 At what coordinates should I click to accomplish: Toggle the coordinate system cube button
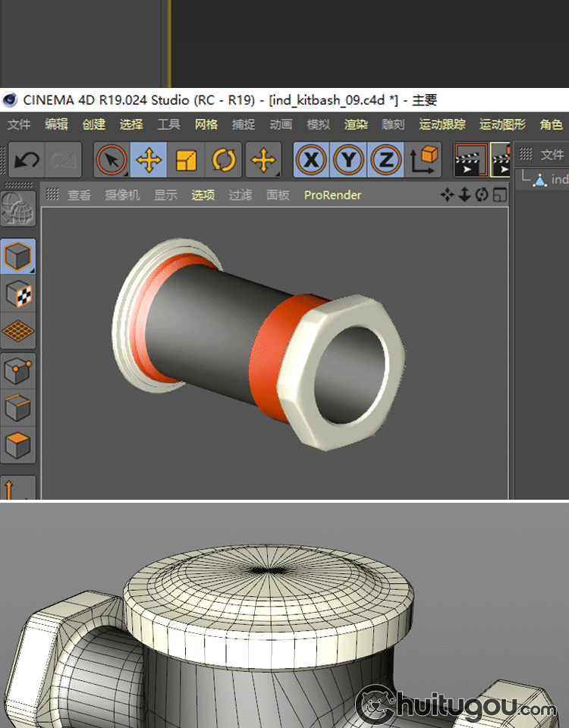pos(424,160)
